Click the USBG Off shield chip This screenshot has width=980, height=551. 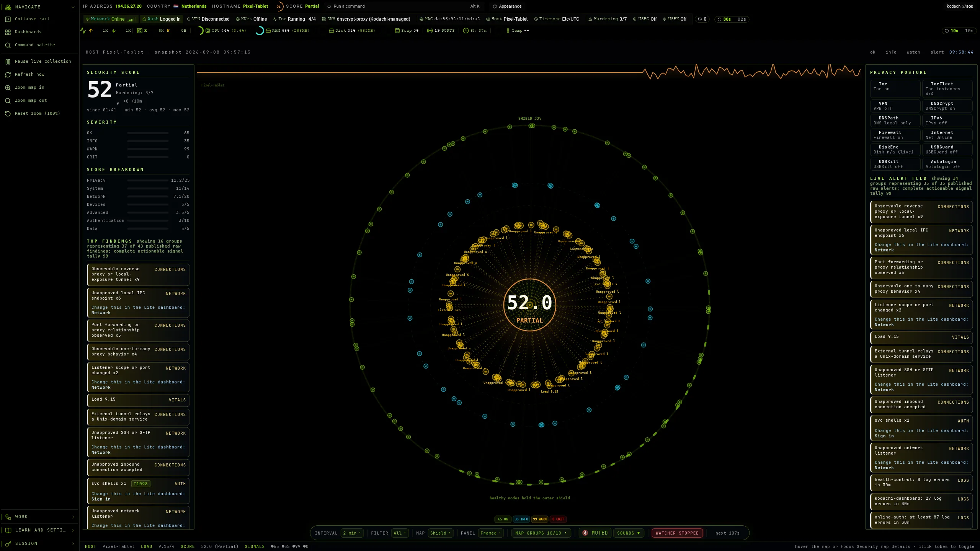click(645, 19)
